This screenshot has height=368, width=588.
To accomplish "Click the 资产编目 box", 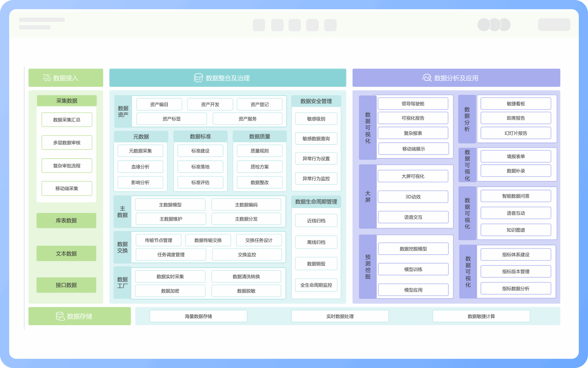I will (159, 104).
